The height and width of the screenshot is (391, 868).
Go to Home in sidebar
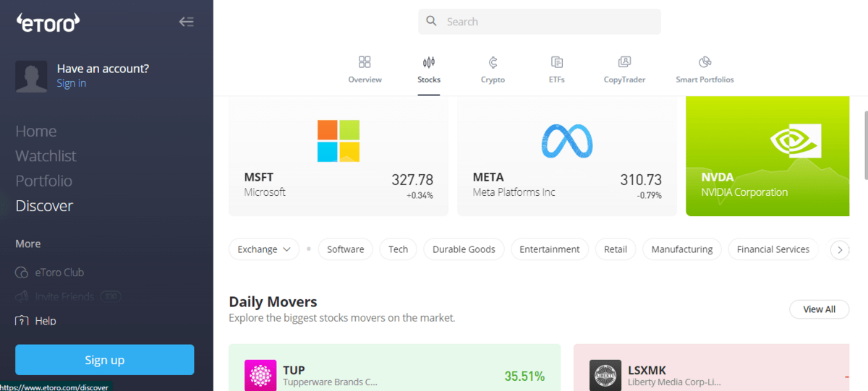[x=36, y=132]
